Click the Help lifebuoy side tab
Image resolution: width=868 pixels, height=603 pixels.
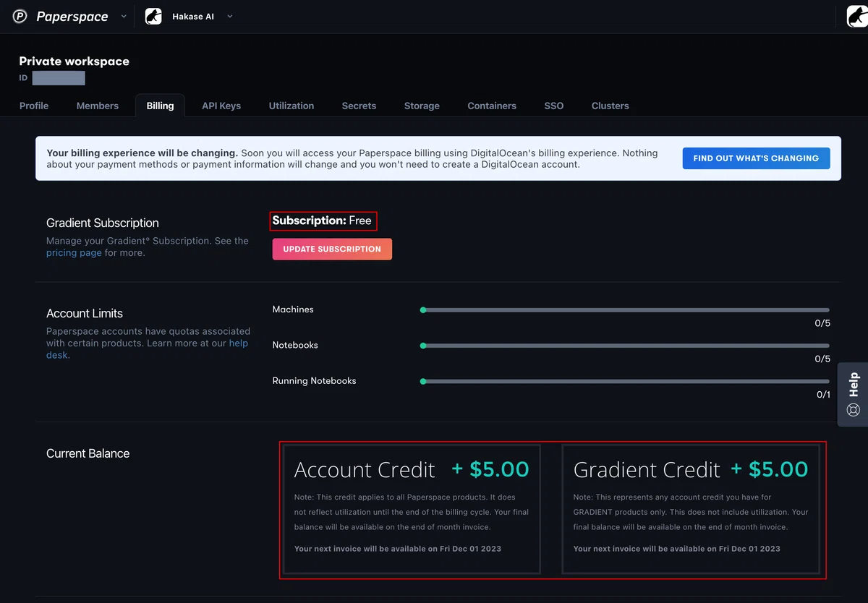click(853, 394)
